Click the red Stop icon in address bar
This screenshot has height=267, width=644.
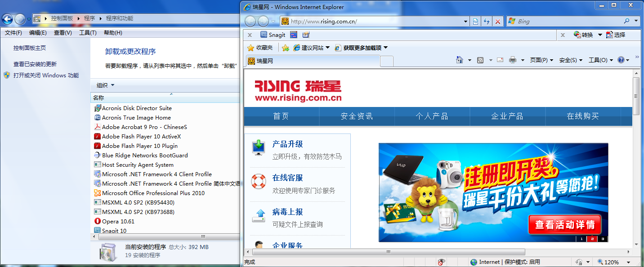click(497, 21)
